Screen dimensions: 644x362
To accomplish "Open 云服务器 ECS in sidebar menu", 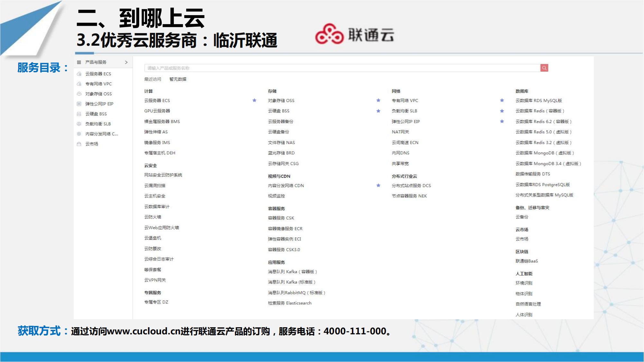I will 98,74.
